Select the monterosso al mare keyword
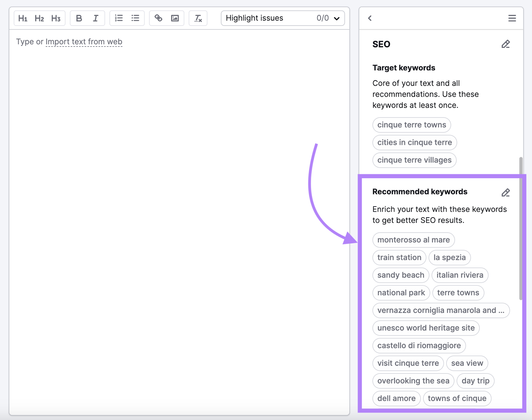This screenshot has width=532, height=420. pos(413,240)
